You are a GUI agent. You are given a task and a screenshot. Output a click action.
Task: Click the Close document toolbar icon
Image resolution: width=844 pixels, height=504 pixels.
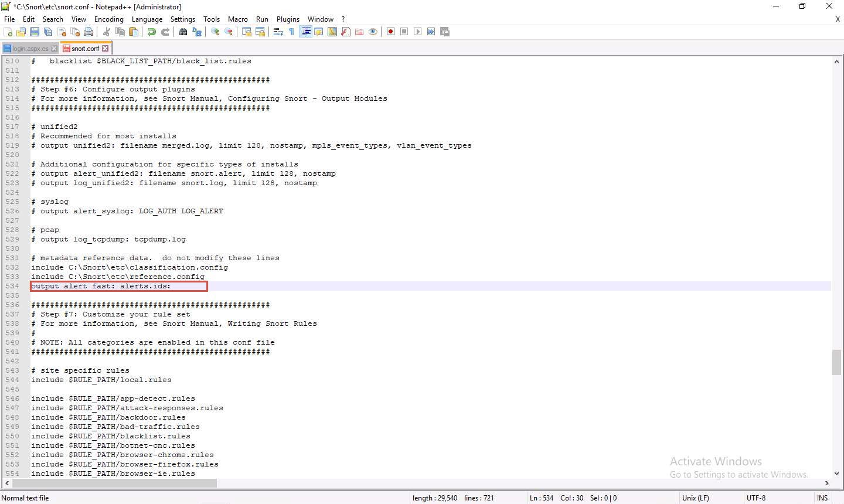point(62,32)
